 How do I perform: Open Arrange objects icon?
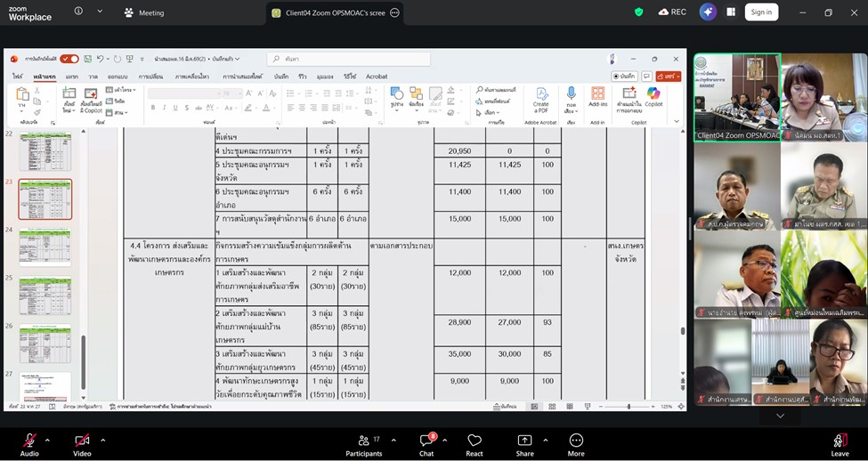(416, 93)
